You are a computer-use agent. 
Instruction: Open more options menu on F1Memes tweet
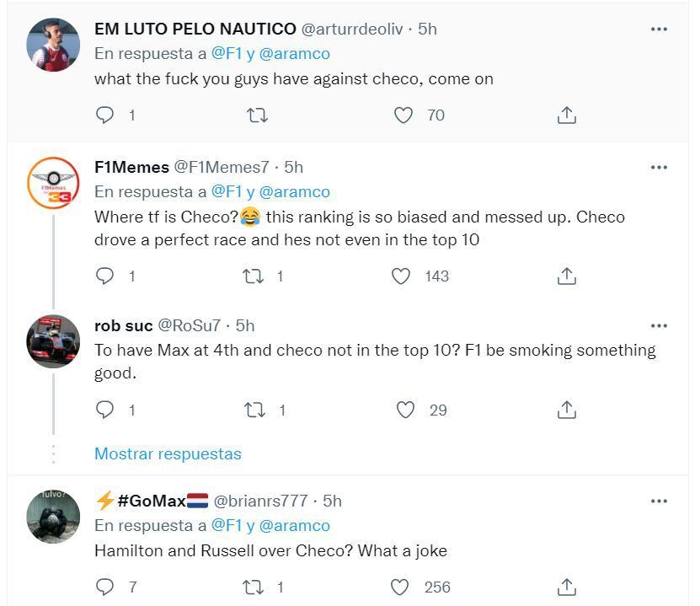(x=659, y=168)
